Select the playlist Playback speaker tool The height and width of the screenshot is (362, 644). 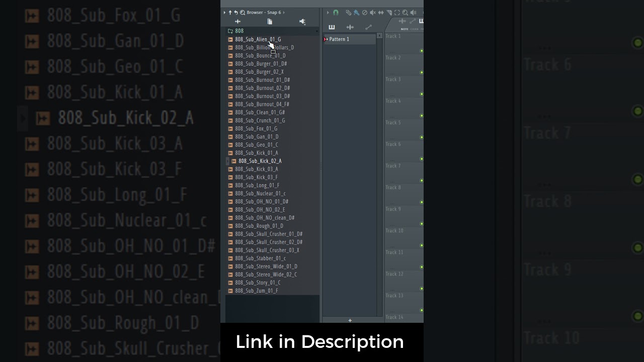(x=413, y=13)
